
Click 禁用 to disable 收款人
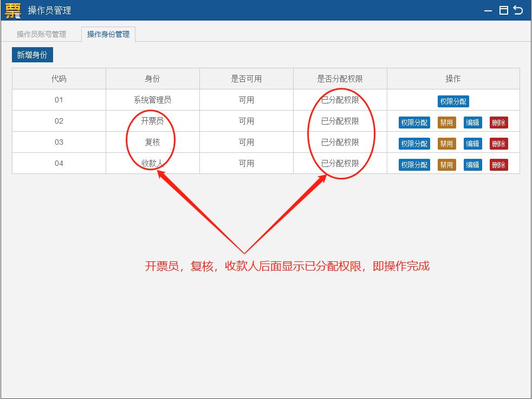coord(446,164)
